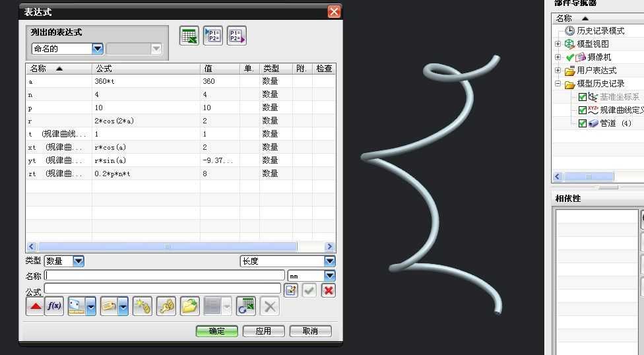Screen dimensions: 644x355
Task: Expand the 模型视图 tree node
Action: pyautogui.click(x=558, y=44)
